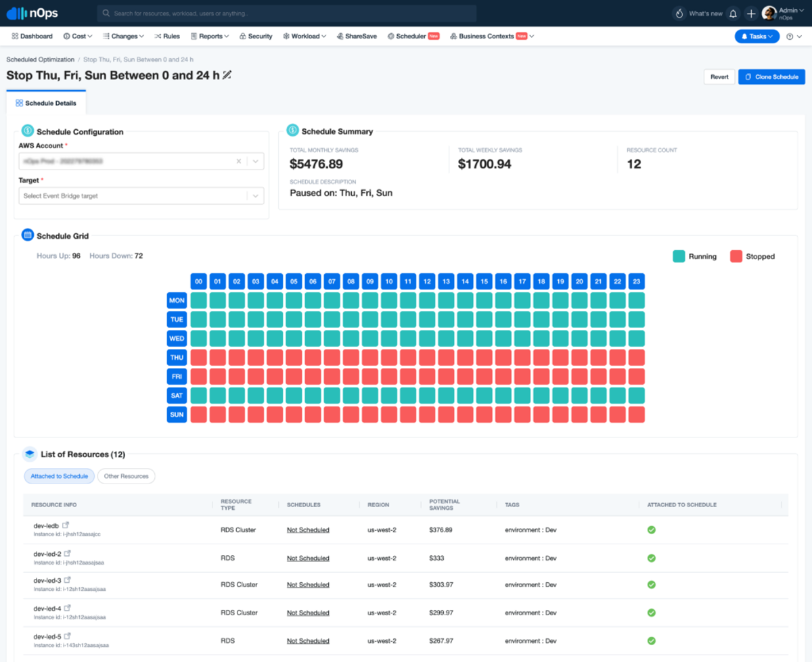Open the Admin user avatar
Screen dimensions: 812x662
(x=769, y=14)
